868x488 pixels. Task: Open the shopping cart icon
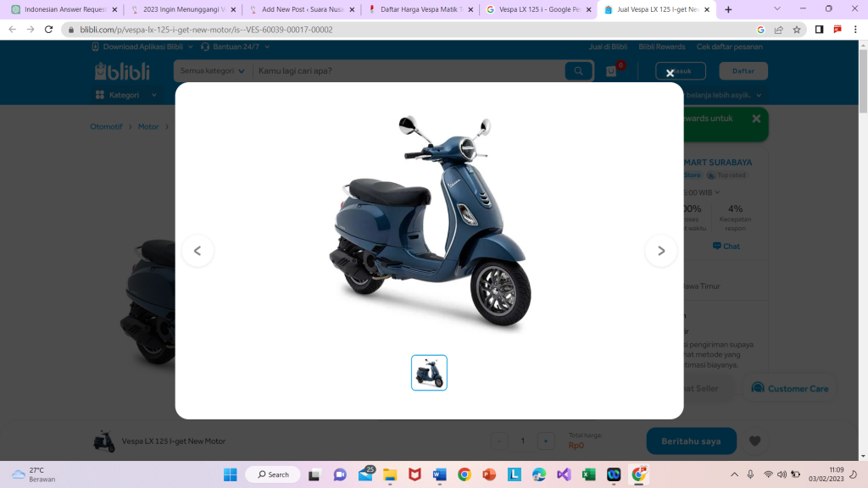612,71
